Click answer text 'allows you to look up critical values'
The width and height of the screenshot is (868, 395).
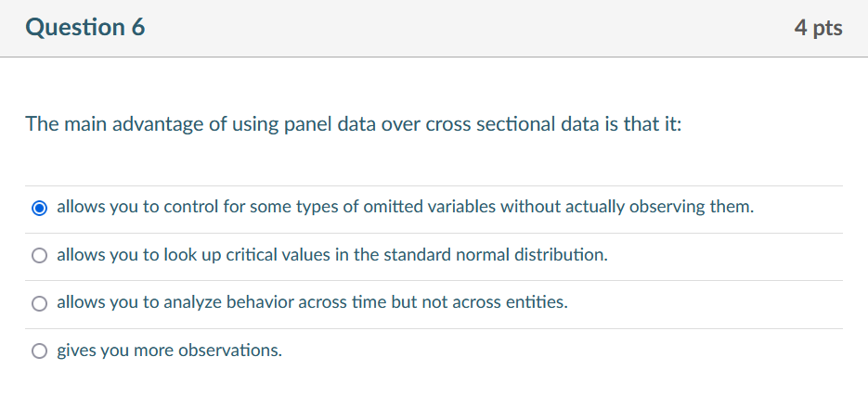click(186, 255)
